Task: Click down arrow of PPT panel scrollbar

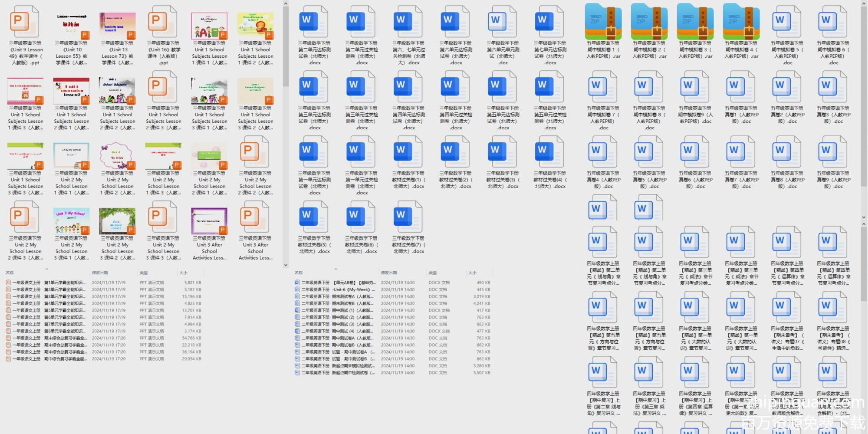Action: pos(286,265)
